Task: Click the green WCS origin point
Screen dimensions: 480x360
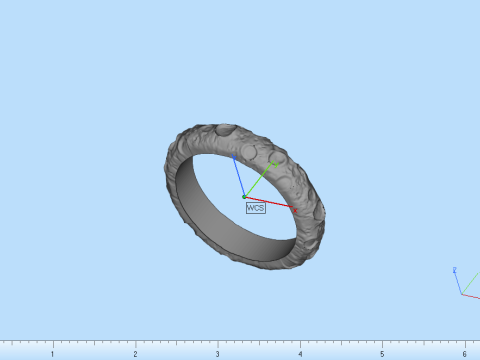Action: click(244, 197)
